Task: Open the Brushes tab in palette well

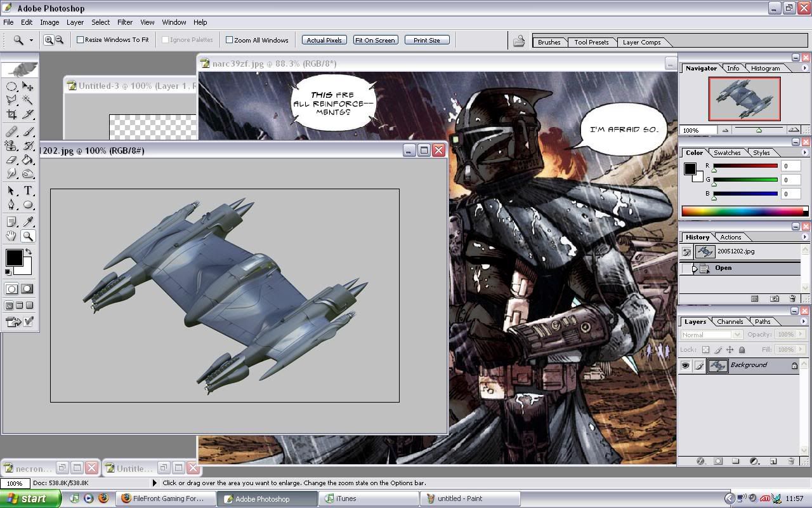Action: click(x=549, y=42)
